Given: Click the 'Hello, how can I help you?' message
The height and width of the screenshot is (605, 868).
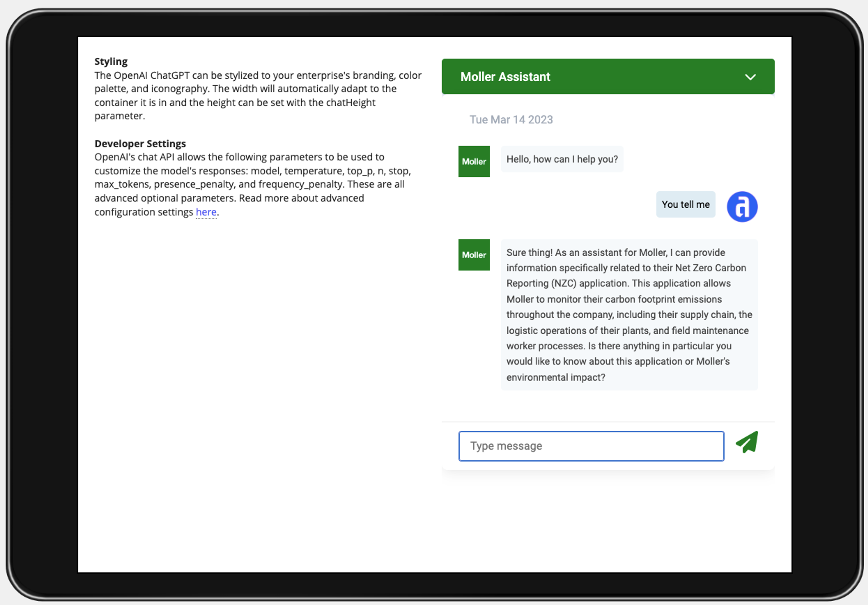Looking at the screenshot, I should [562, 159].
